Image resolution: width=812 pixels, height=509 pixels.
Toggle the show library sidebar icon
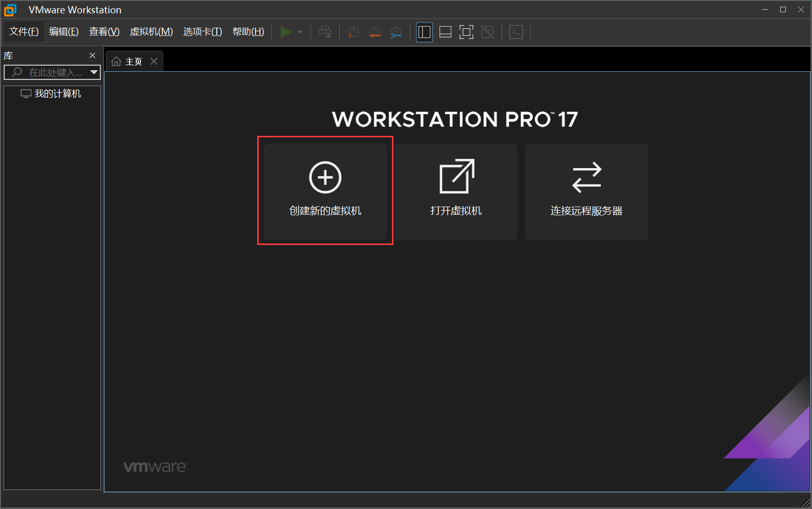[424, 32]
